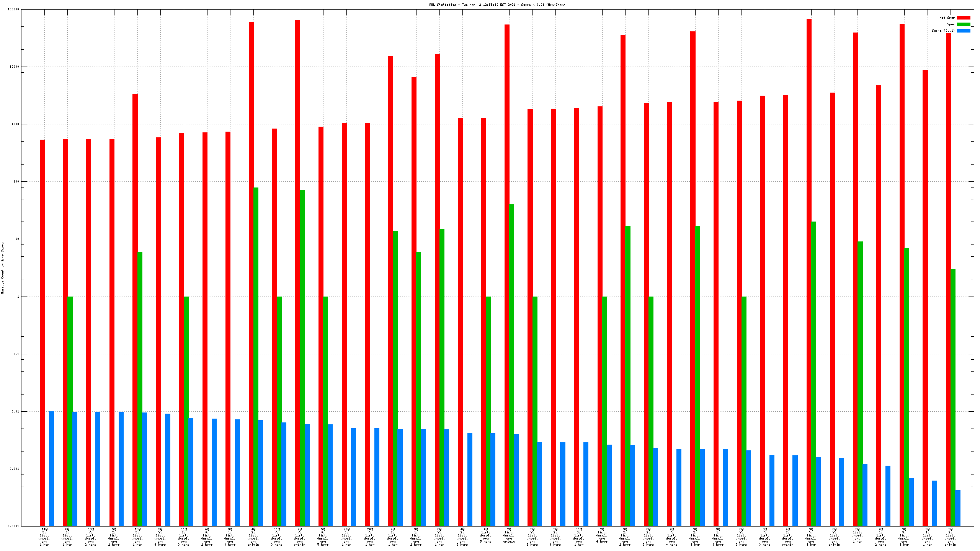The height and width of the screenshot is (551, 980).
Task: Click the 0.0001 y-axis tick label
Action: click(x=13, y=526)
